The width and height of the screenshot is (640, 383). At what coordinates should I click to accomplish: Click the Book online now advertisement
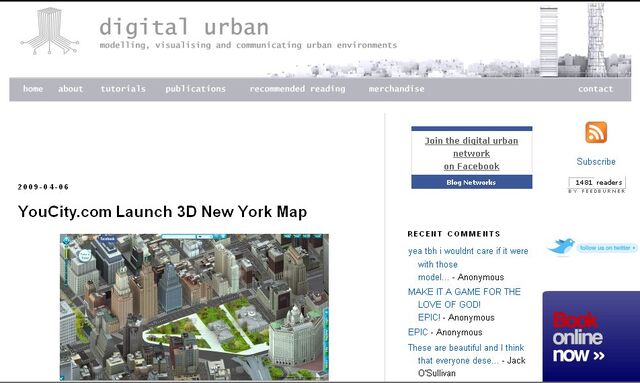click(x=591, y=337)
